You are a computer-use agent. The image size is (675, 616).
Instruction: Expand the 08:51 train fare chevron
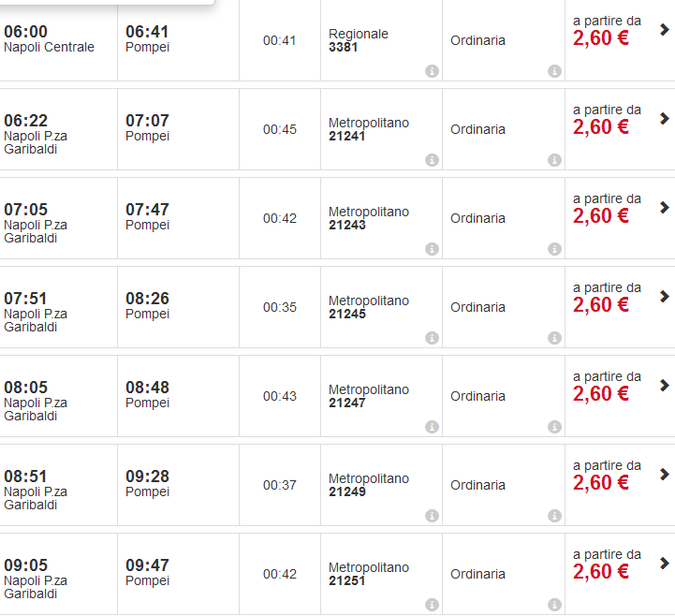click(x=665, y=475)
